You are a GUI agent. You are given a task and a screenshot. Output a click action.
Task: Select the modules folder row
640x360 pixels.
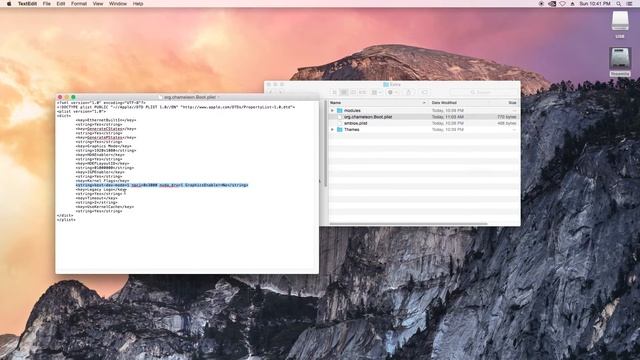424,111
